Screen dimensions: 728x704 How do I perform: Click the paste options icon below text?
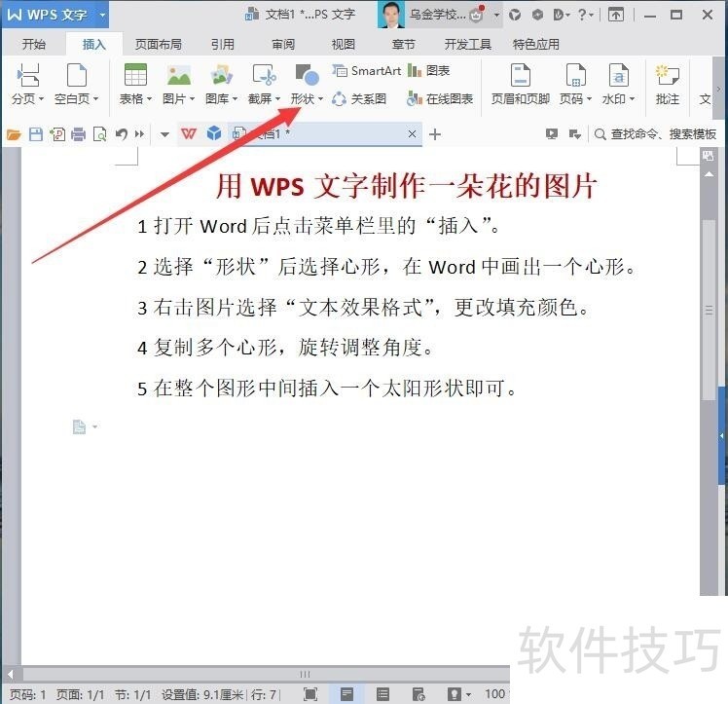point(80,426)
